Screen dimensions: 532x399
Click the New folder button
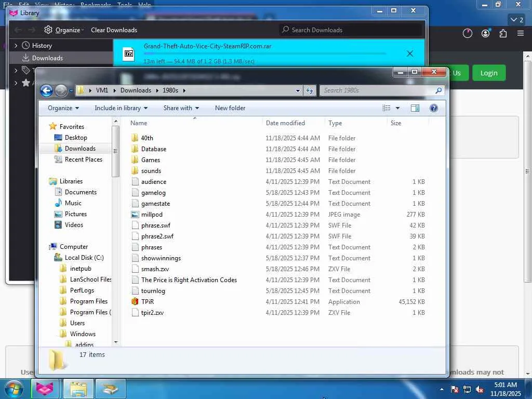coord(230,108)
